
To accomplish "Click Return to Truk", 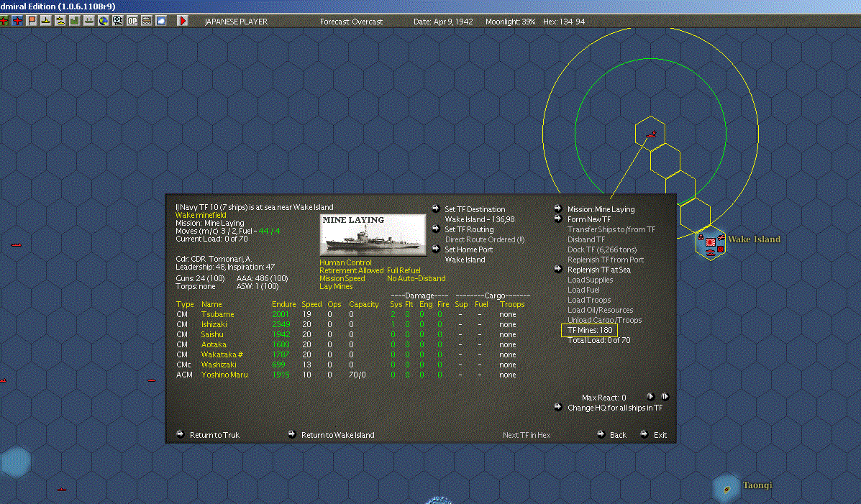I will click(x=214, y=435).
